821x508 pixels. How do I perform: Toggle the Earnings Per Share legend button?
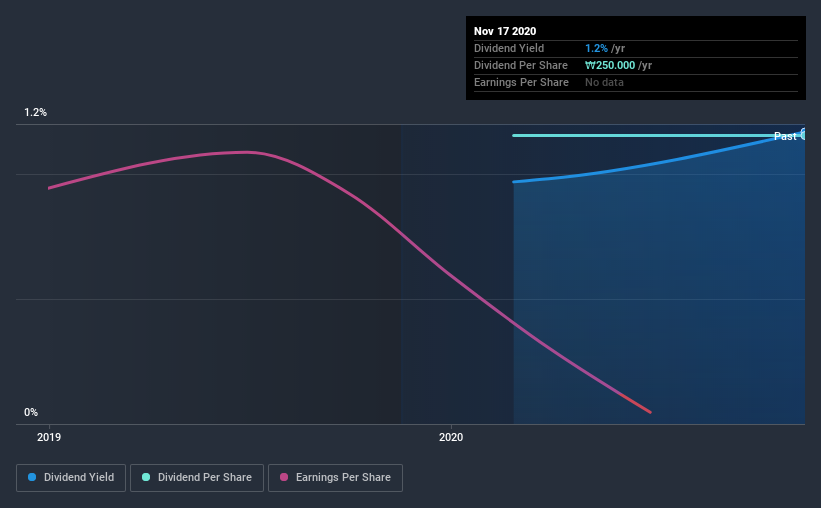335,478
